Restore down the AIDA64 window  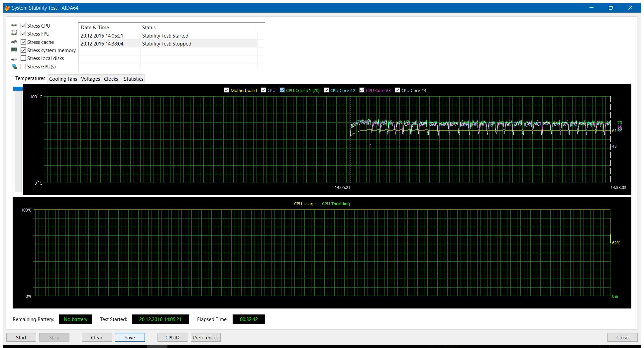[610, 8]
